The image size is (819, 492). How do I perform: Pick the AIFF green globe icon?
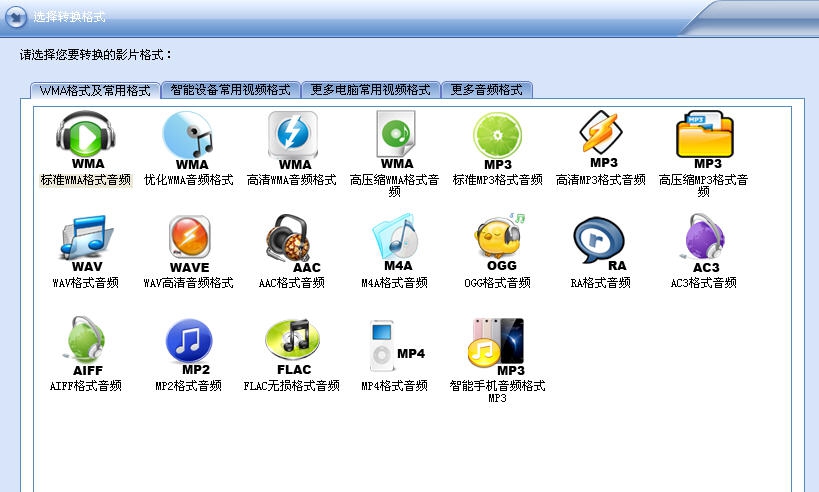pos(86,346)
